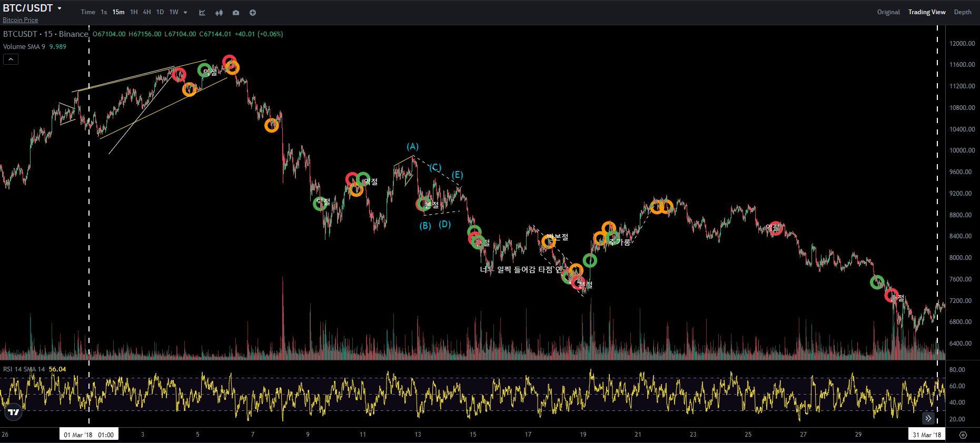Take a chart snapshot with camera icon
980x443 pixels.
click(236, 13)
